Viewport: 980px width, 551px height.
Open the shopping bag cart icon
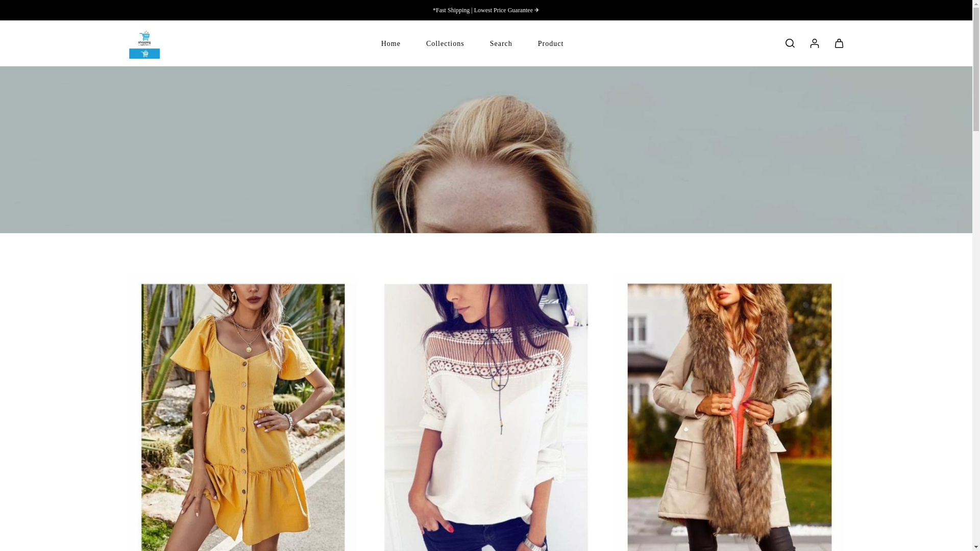tap(839, 43)
